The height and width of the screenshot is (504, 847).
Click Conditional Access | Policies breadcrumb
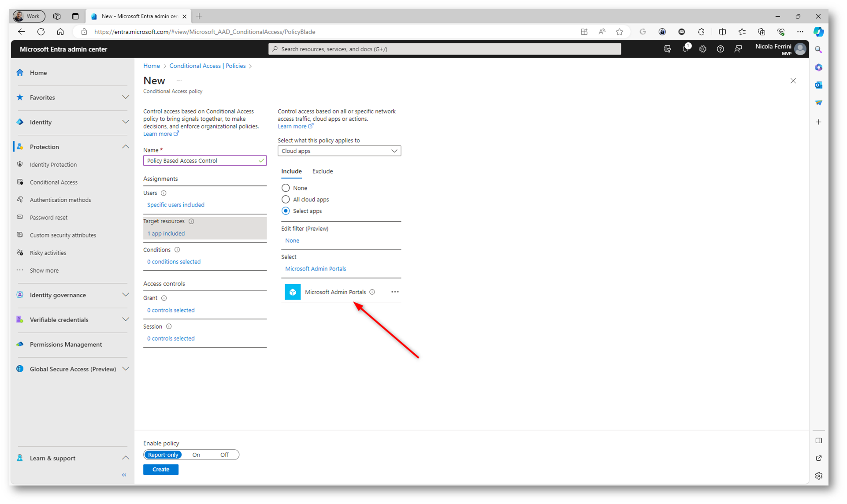[x=208, y=66]
